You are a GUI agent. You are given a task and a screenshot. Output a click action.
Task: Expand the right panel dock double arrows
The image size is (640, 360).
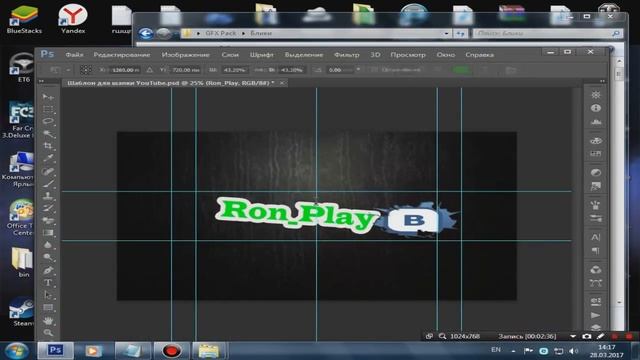[602, 81]
